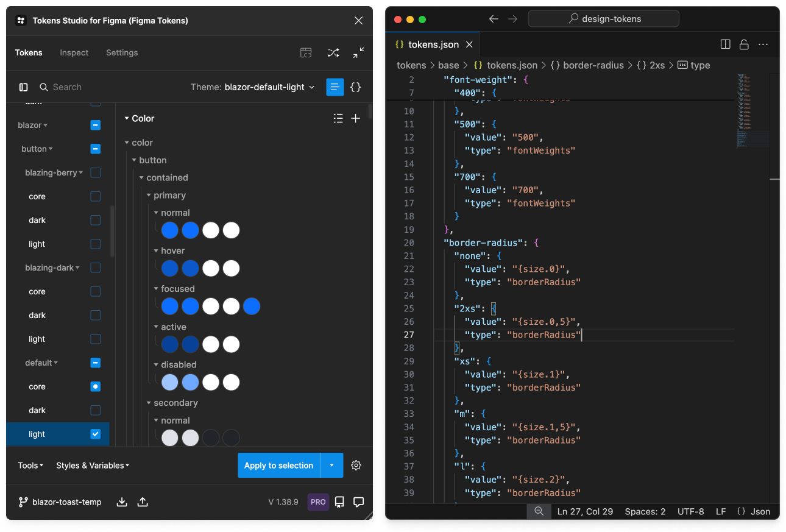Collapse the Color section header
Viewport: 786px width, 532px height.
[x=140, y=118]
